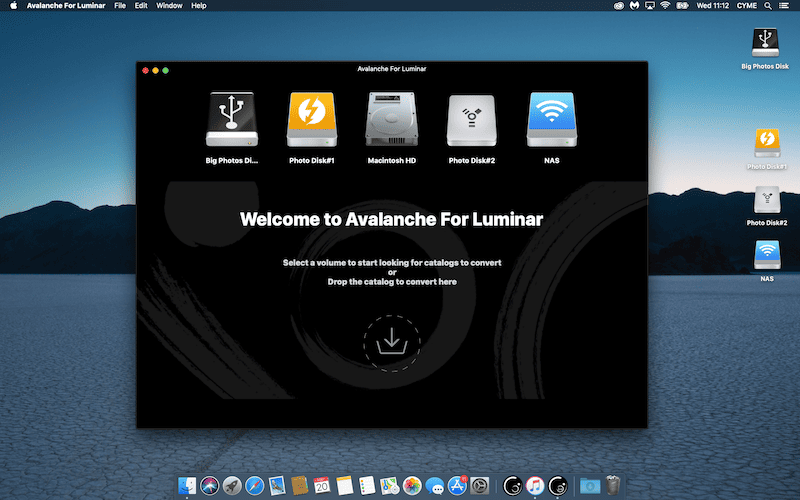Open the Wi-Fi status menu

665,6
